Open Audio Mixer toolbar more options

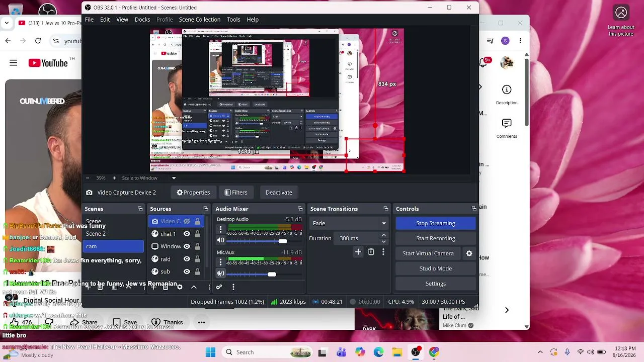coord(233,287)
